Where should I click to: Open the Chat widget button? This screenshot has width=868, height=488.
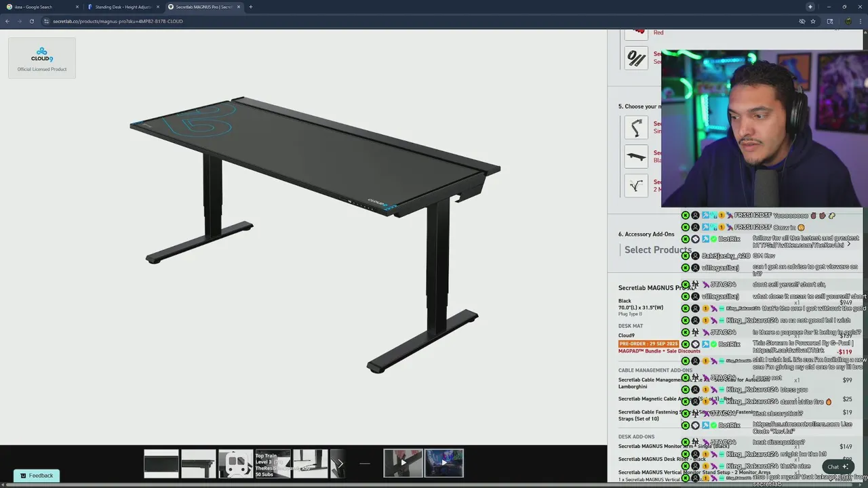pyautogui.click(x=838, y=466)
